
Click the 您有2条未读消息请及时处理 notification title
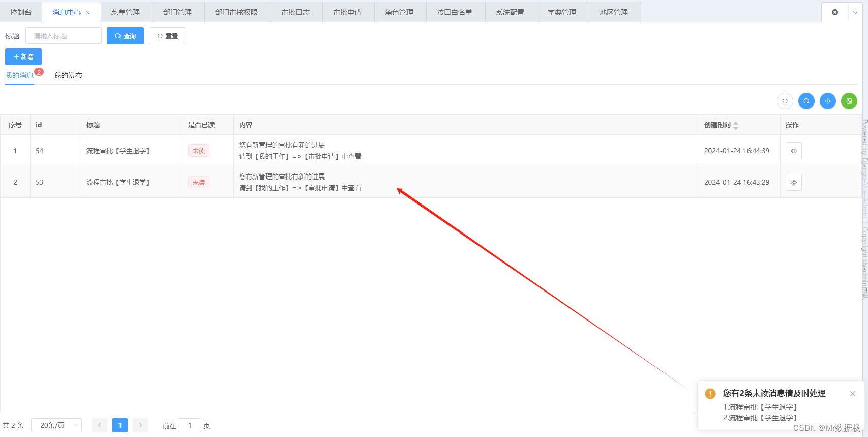tap(774, 393)
